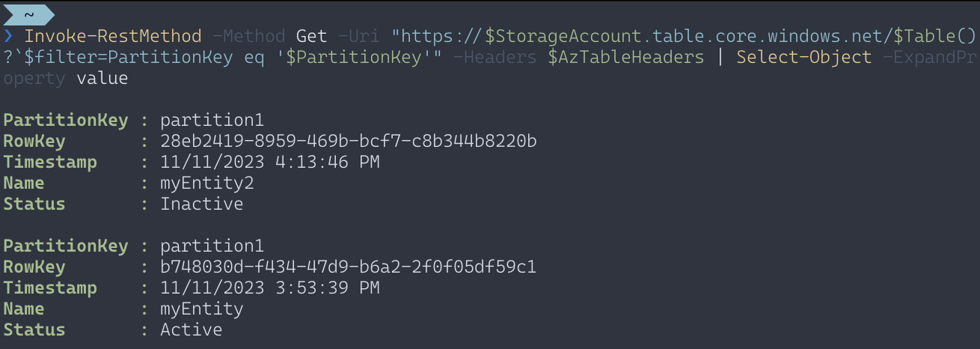
Task: Click the myEntity2 name value
Action: (207, 183)
